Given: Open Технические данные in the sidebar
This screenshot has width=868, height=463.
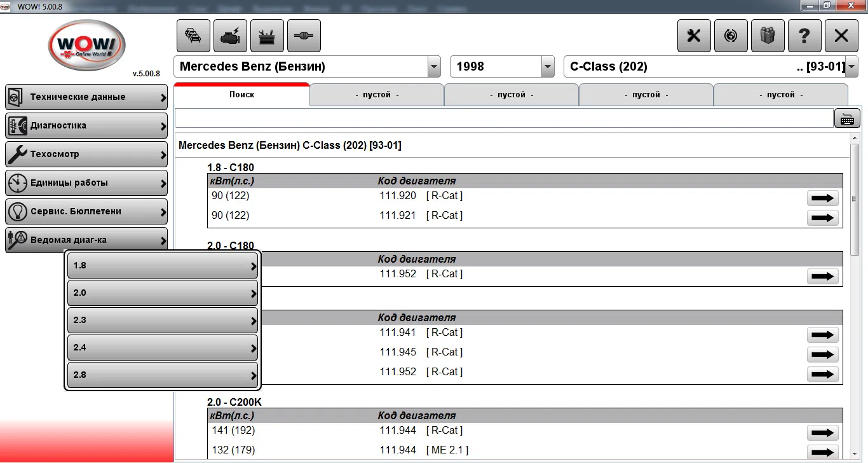Looking at the screenshot, I should 86,97.
